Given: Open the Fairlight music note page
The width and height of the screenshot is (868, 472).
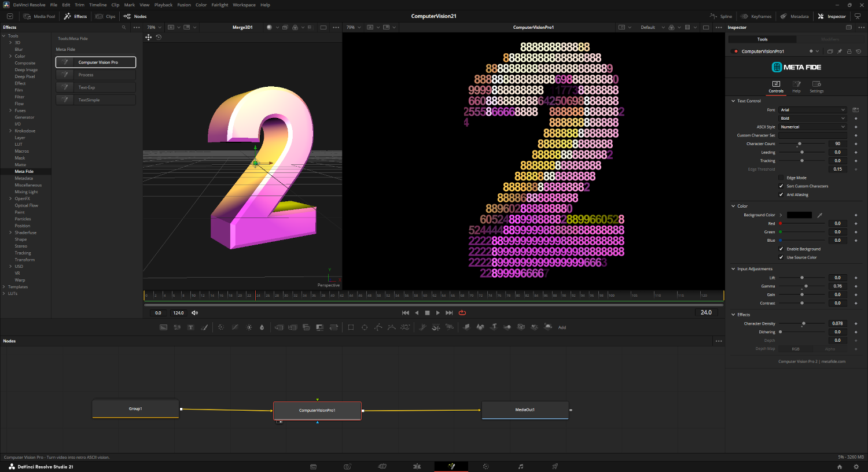Looking at the screenshot, I should (520, 466).
